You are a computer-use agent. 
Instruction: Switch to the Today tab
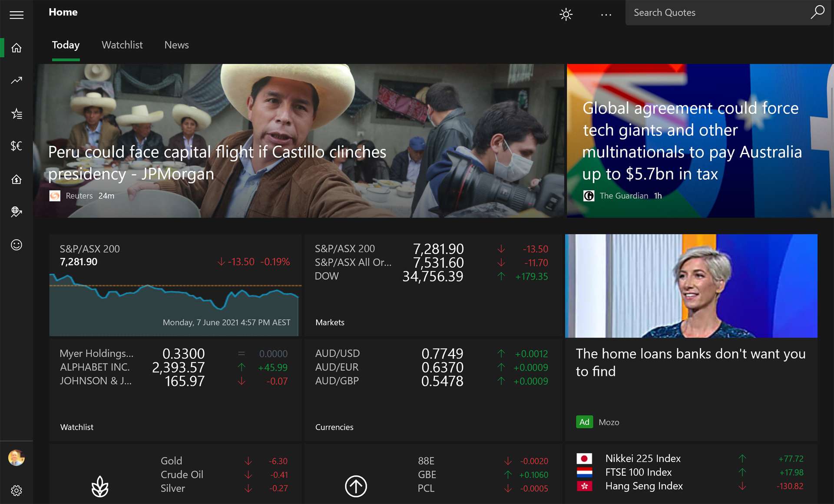[66, 45]
